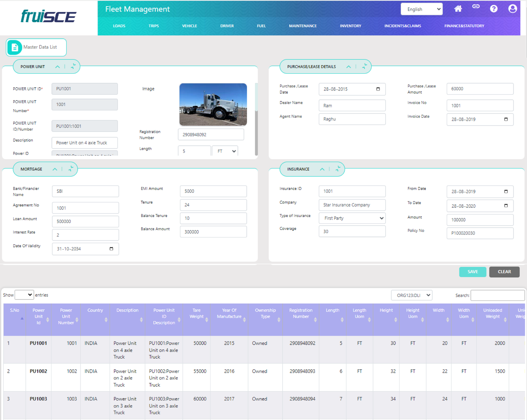Click the Insurance panel pin icon

338,169
